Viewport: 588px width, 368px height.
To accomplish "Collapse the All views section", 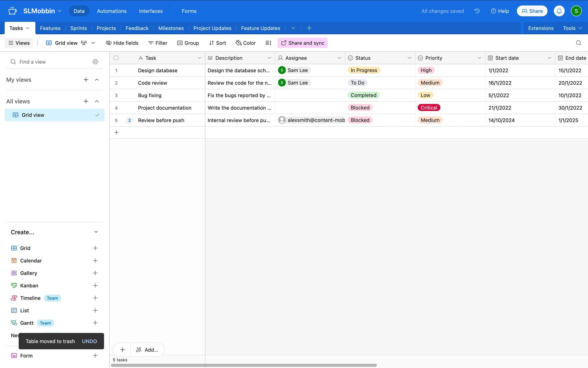I will (x=97, y=101).
